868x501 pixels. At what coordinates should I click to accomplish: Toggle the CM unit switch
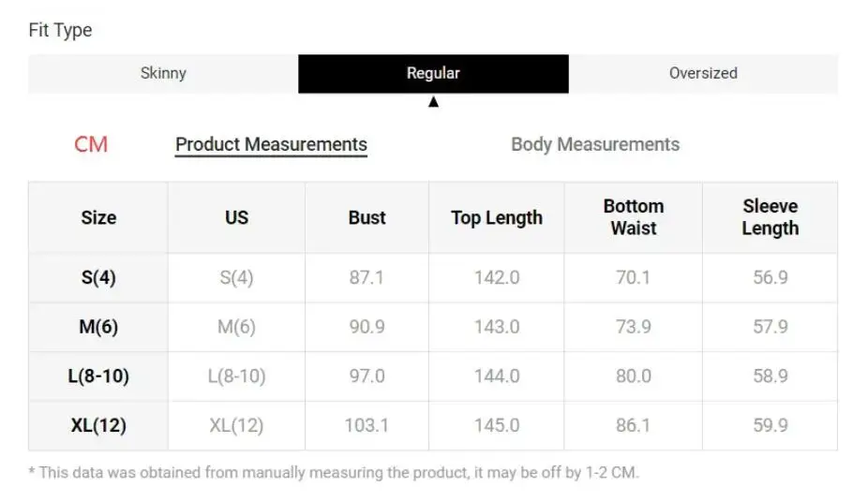point(91,144)
